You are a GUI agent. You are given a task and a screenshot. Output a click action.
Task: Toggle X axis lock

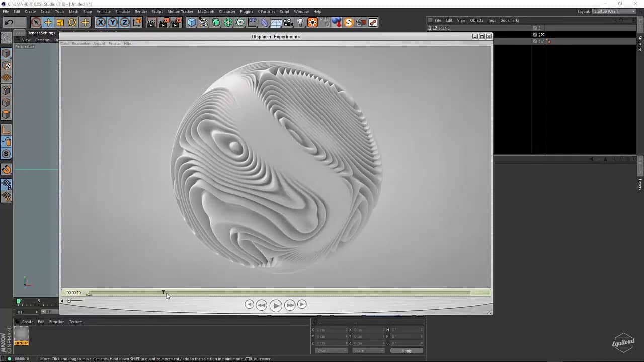[x=101, y=22]
